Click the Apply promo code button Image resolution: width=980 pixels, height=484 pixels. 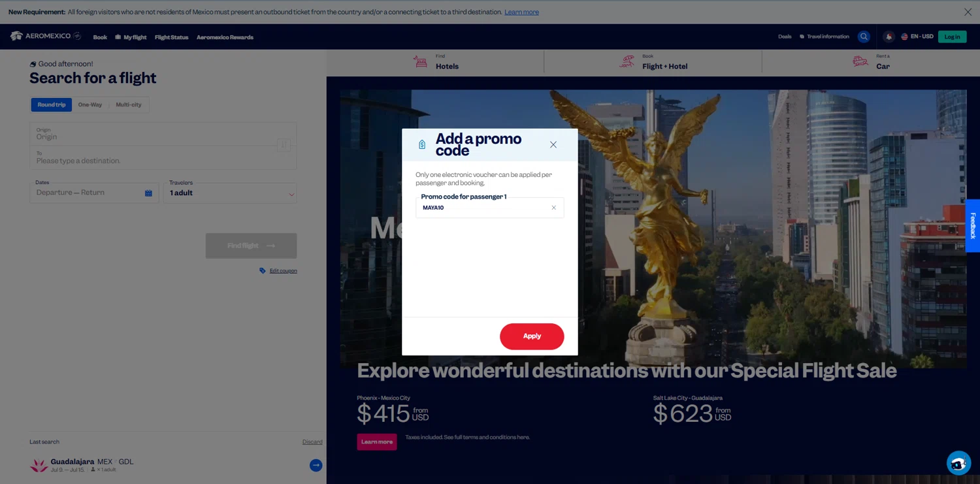tap(532, 336)
